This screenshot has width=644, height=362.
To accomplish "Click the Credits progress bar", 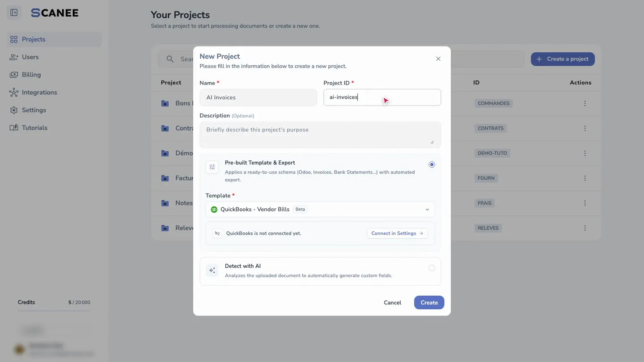I will [x=54, y=310].
